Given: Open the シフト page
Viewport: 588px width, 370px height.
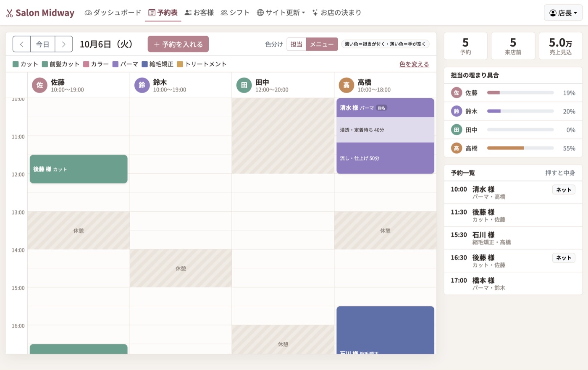Looking at the screenshot, I should click(235, 13).
